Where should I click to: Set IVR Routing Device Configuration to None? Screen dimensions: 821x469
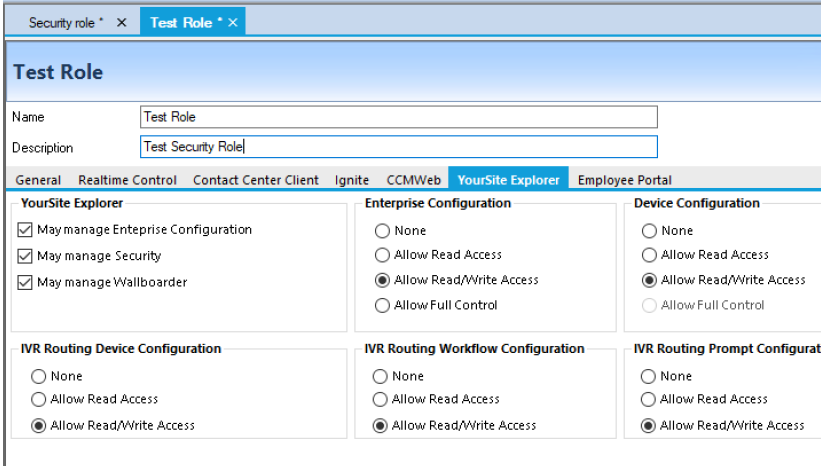coord(39,377)
